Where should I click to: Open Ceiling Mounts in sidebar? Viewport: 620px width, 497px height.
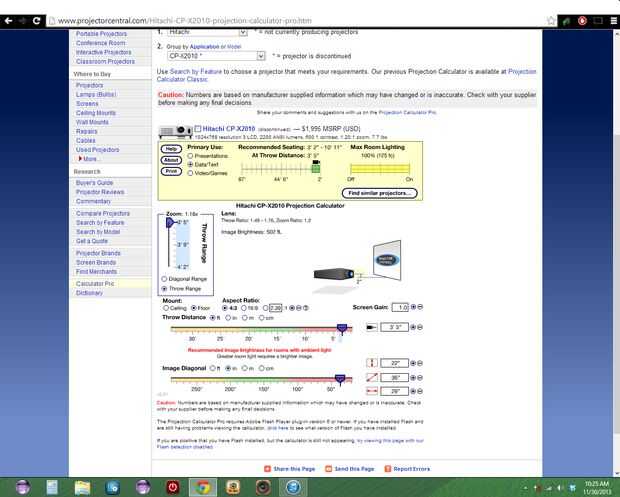pos(96,113)
